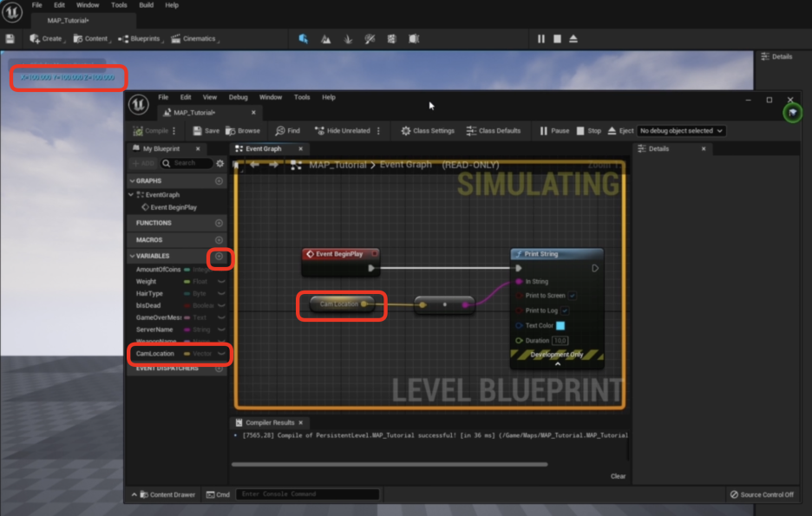
Task: Toggle Hide Unrelated nodes
Action: pyautogui.click(x=343, y=131)
